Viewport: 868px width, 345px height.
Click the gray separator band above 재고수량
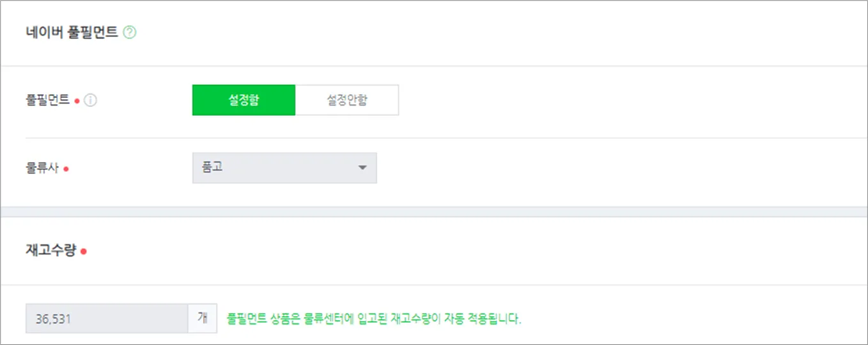pyautogui.click(x=434, y=211)
